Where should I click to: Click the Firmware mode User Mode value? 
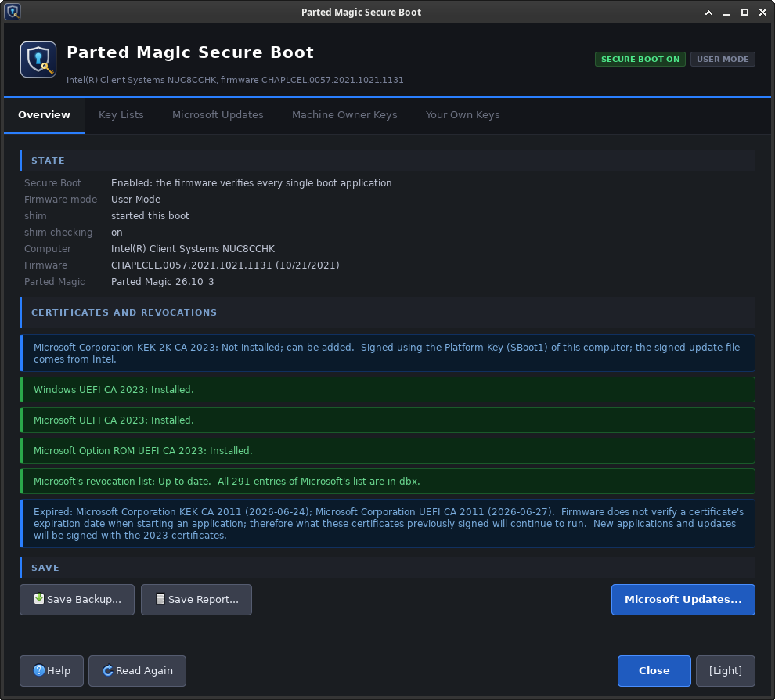click(x=135, y=199)
